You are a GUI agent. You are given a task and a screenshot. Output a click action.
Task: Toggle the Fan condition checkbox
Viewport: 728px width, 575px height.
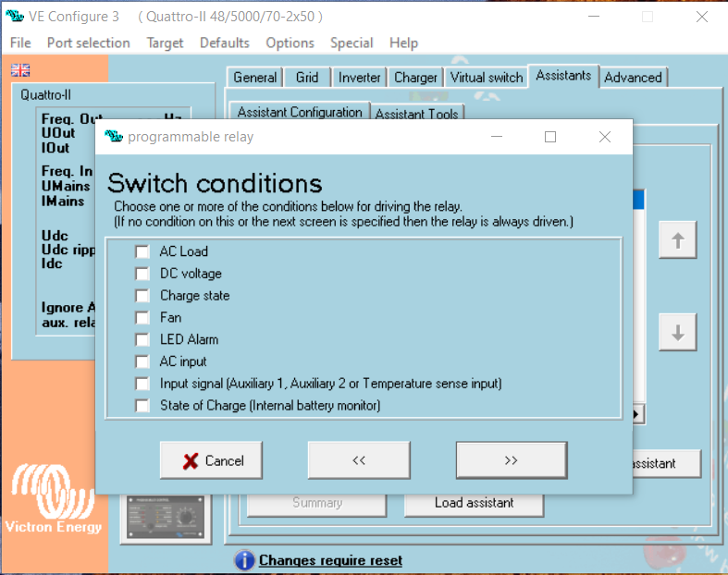click(142, 317)
